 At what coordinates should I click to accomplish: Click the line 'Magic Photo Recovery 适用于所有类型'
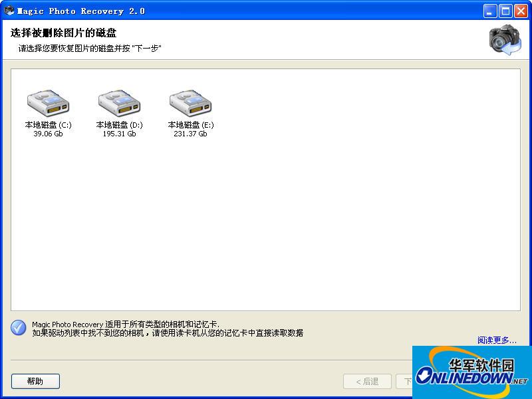(126, 325)
